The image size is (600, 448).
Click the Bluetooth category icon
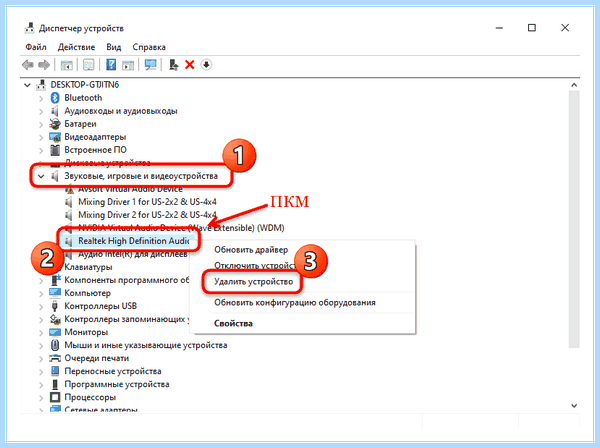[x=55, y=98]
